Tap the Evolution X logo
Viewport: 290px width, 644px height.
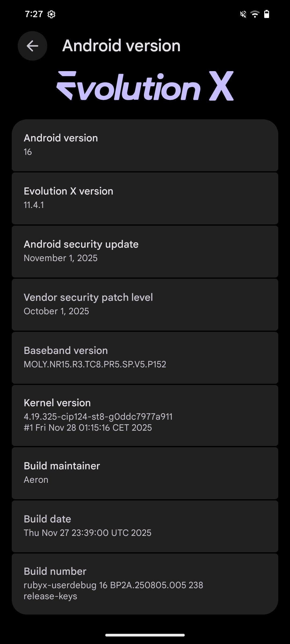pyautogui.click(x=145, y=86)
